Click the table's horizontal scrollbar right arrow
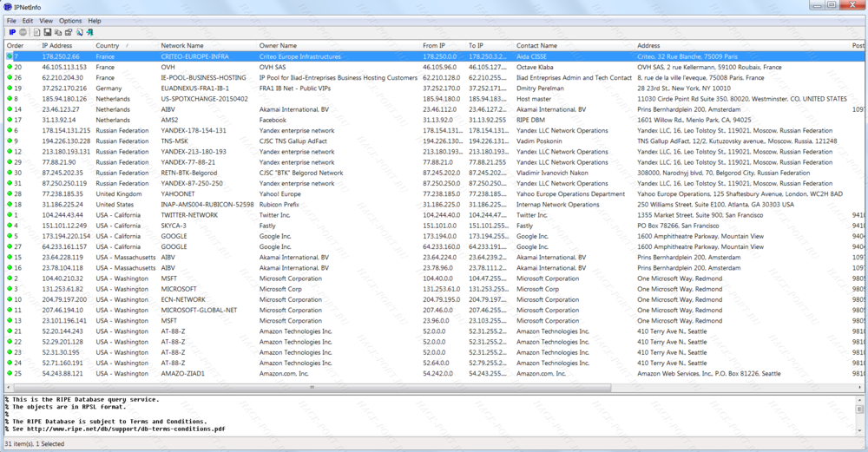Image resolution: width=868 pixels, height=452 pixels. pyautogui.click(x=860, y=387)
